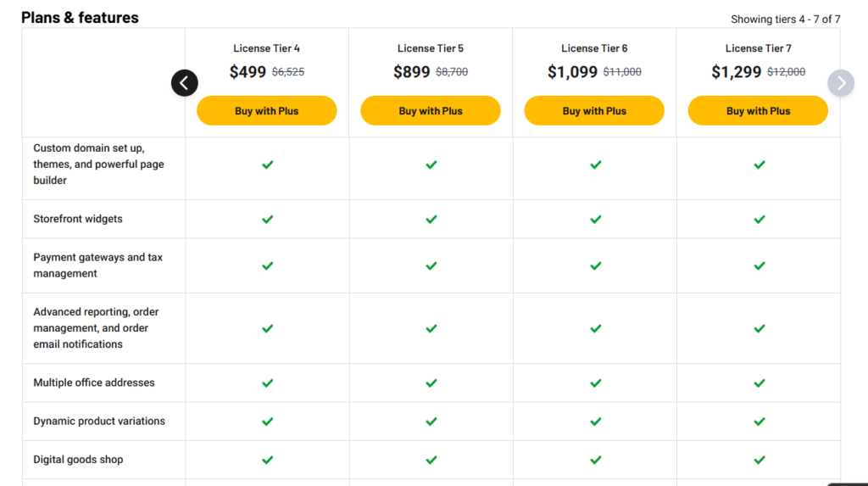Image resolution: width=868 pixels, height=486 pixels.
Task: Click the struck-through $12,000 price
Action: (786, 72)
